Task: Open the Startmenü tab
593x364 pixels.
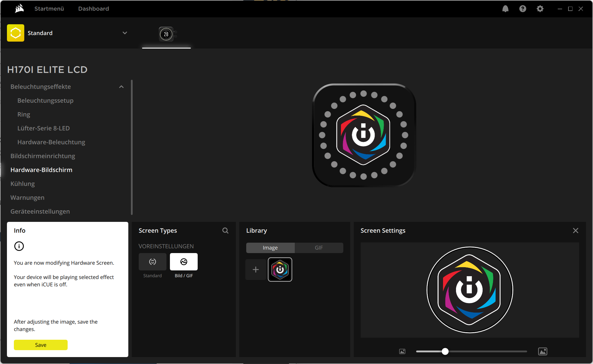Action: pos(49,9)
